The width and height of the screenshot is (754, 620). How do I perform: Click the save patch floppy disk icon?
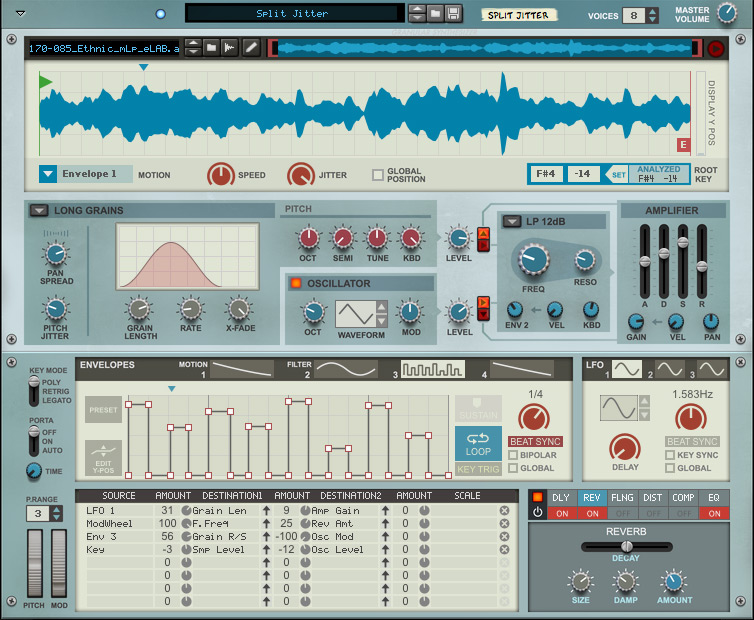click(453, 14)
